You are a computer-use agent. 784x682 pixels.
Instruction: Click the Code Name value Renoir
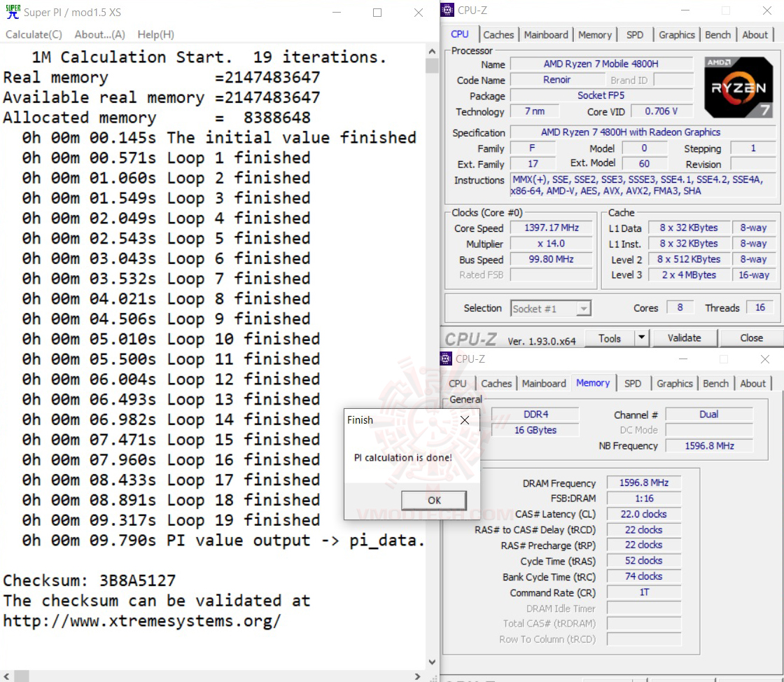tap(556, 80)
